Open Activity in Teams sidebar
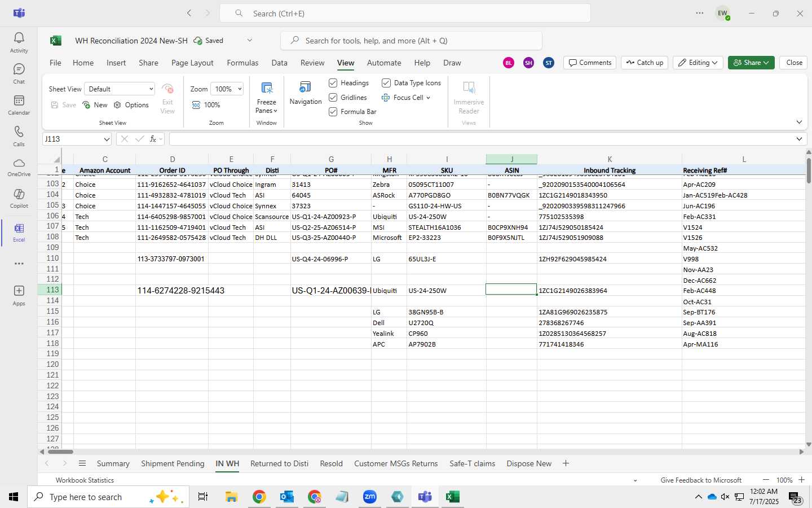Viewport: 812px width, 508px height. coord(19,42)
